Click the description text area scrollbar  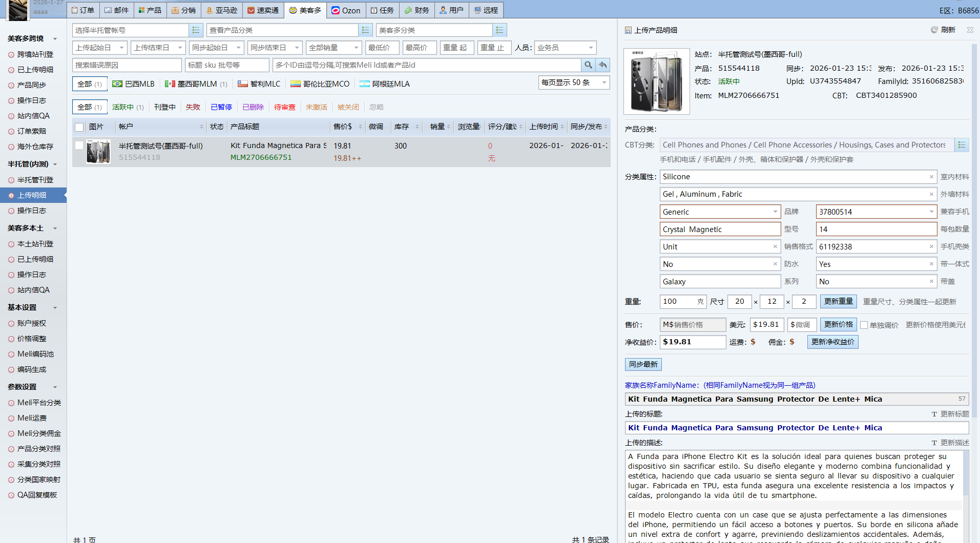(x=966, y=476)
